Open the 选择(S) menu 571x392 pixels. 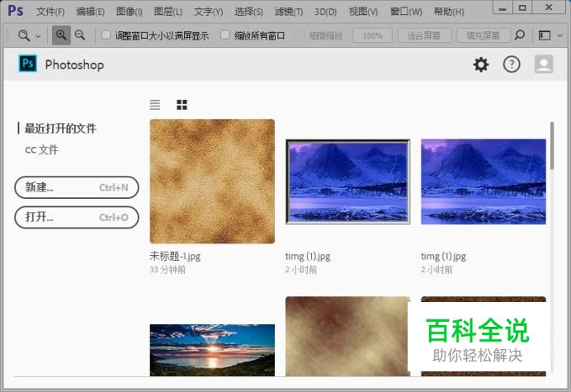point(248,12)
